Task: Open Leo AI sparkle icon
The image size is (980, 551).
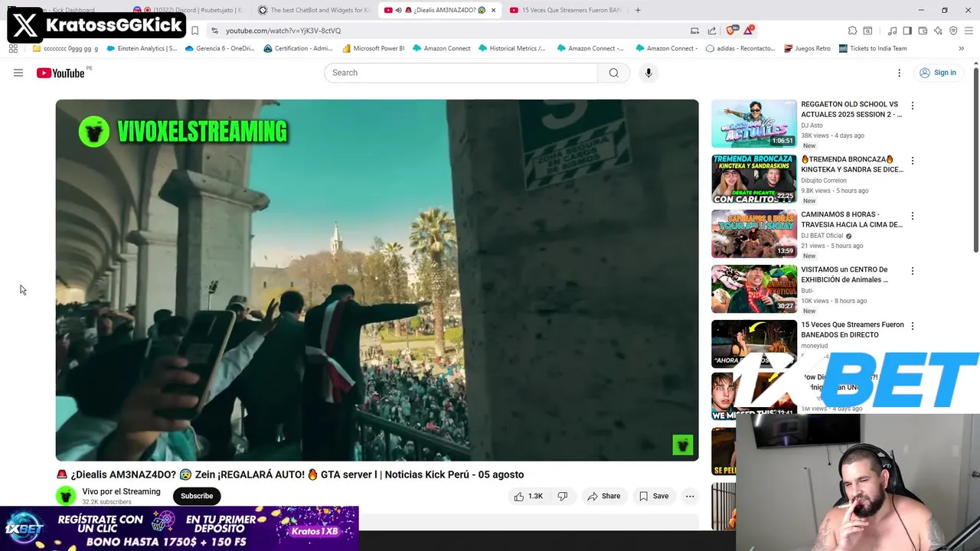Action: [938, 31]
